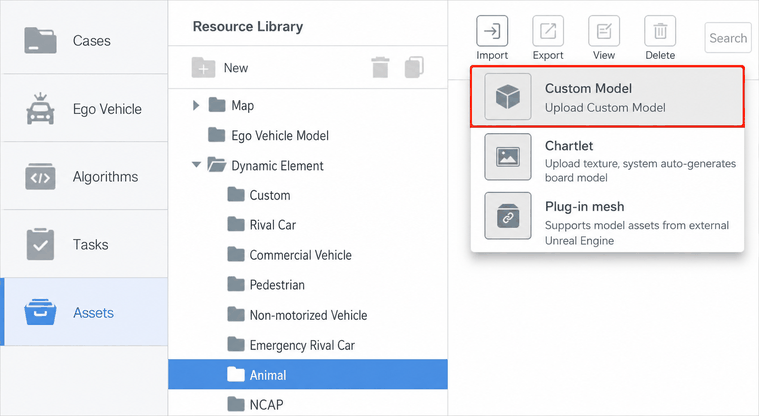This screenshot has width=759, height=416.
Task: Select the NCAP tree item
Action: click(x=307, y=404)
